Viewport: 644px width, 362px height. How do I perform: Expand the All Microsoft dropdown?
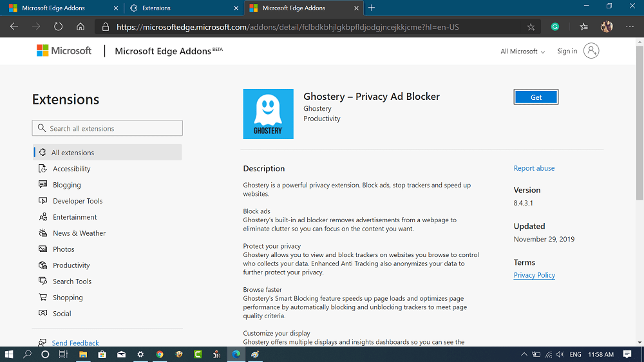(522, 52)
